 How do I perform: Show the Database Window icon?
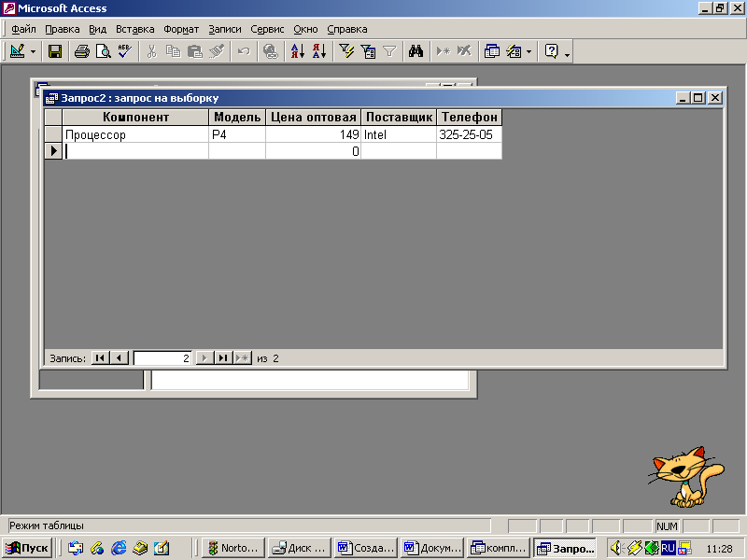pos(492,51)
